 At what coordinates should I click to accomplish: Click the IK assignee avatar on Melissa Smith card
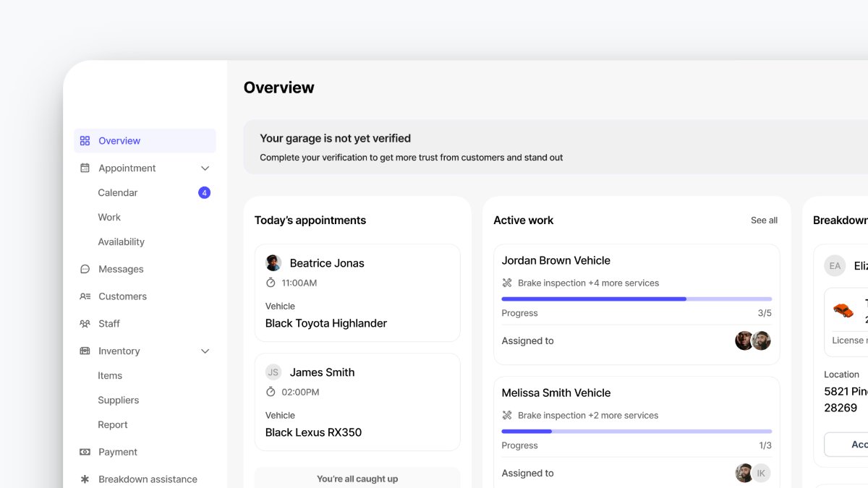point(761,474)
